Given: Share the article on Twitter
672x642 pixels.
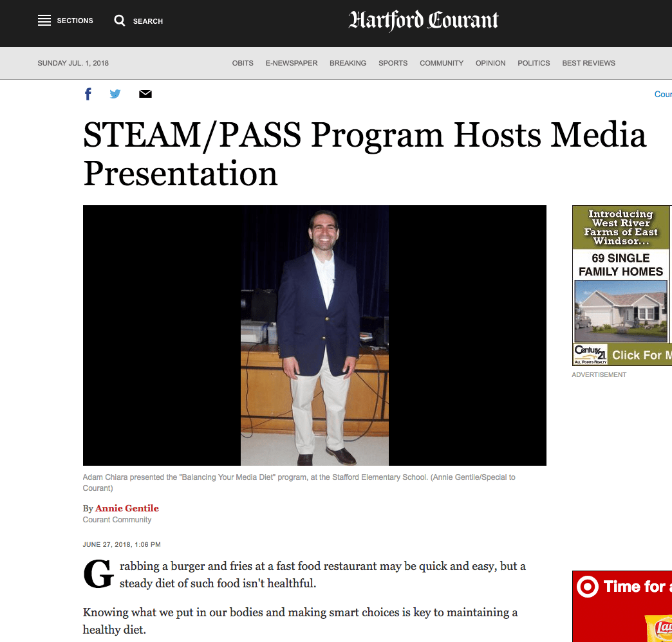Looking at the screenshot, I should (115, 94).
